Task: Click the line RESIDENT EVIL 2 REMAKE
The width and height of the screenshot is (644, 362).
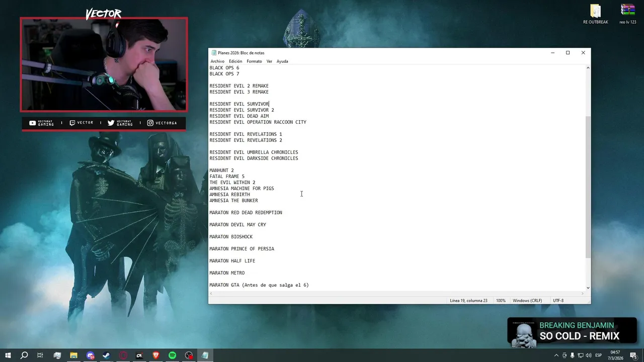Action: (x=239, y=86)
